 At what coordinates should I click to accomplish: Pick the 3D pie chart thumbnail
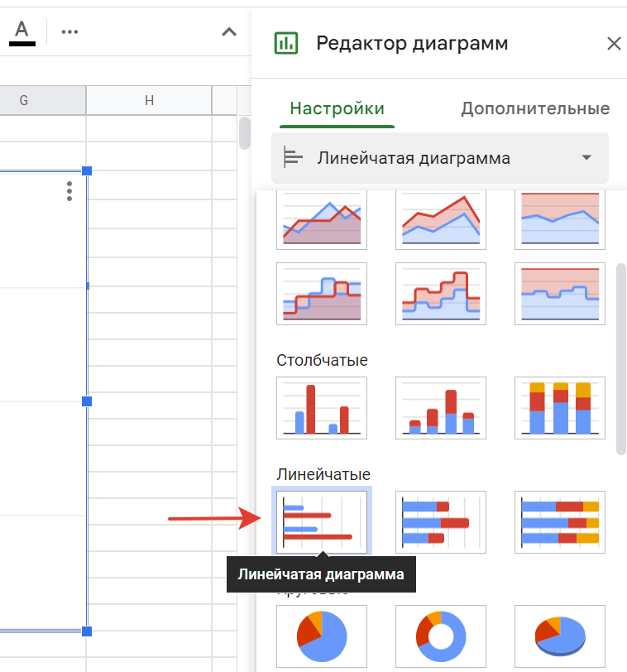pyautogui.click(x=560, y=636)
